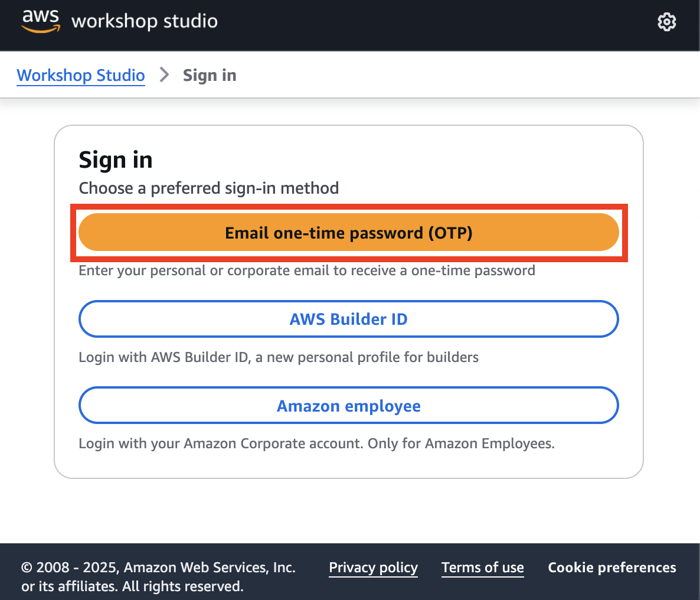Click the one-time password description text
The width and height of the screenshot is (700, 600).
click(307, 270)
